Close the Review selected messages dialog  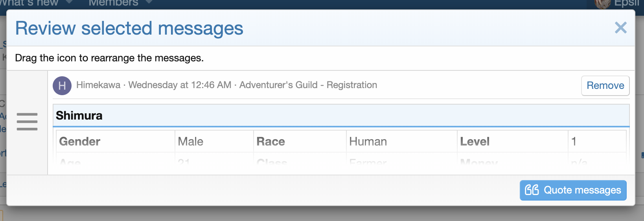coord(620,28)
